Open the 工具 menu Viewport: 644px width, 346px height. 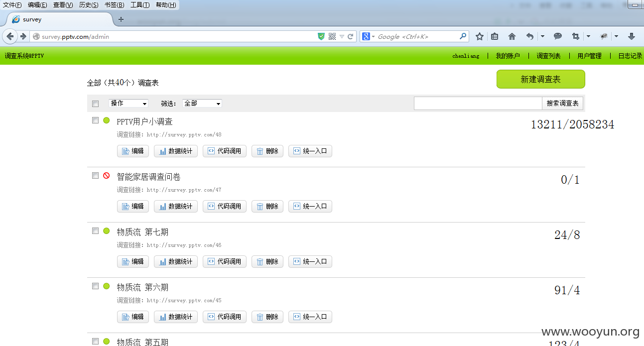point(140,5)
